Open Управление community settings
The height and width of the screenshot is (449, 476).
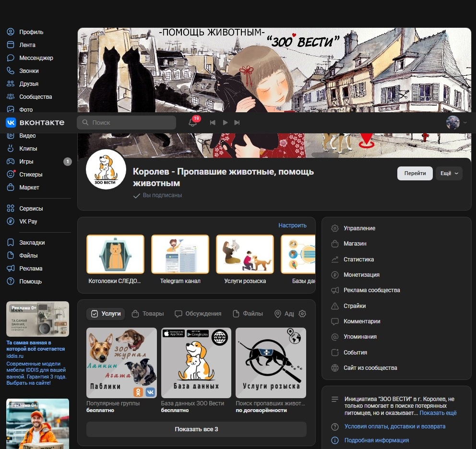pos(353,228)
